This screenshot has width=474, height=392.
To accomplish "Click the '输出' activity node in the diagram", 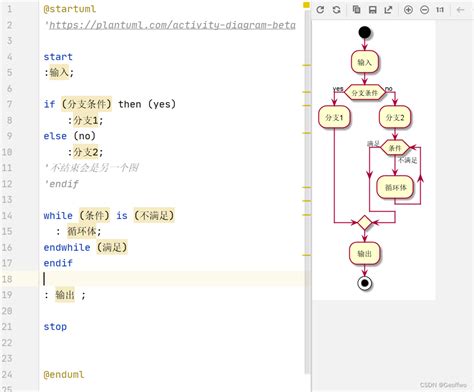I will point(365,254).
